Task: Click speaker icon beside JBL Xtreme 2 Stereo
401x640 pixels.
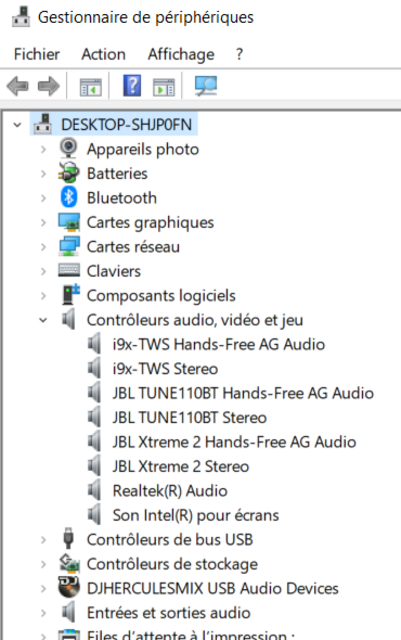Action: 94,466
